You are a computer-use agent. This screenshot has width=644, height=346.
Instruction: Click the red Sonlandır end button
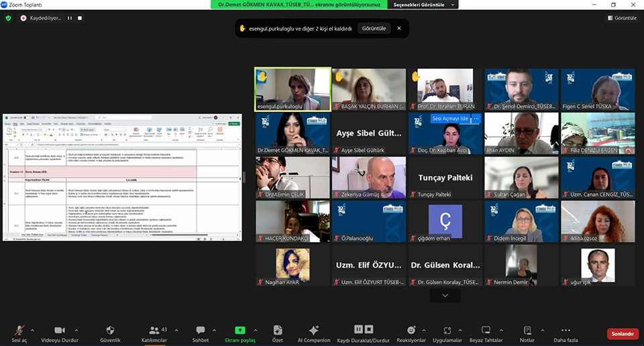point(623,333)
